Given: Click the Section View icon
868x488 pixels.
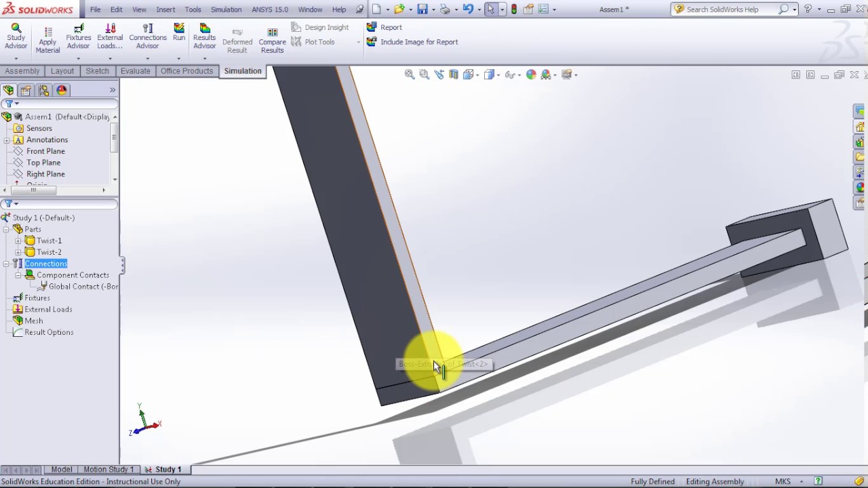Looking at the screenshot, I should coord(454,75).
